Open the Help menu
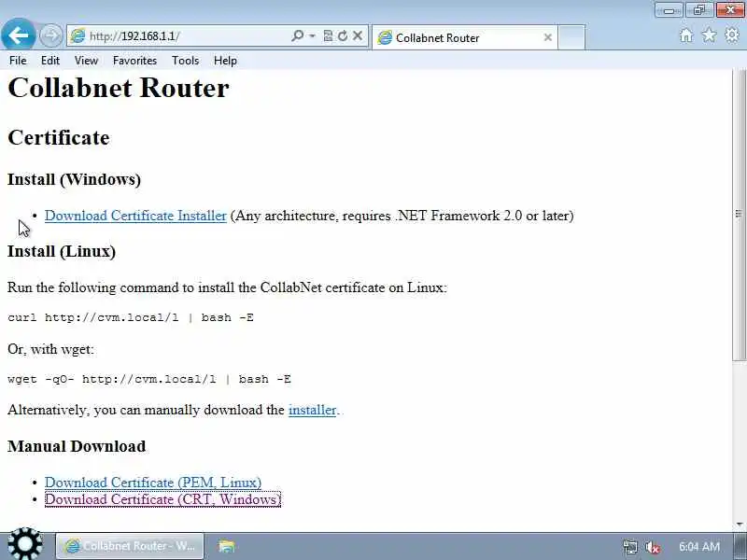Screen dimensions: 747x560 click(x=225, y=61)
